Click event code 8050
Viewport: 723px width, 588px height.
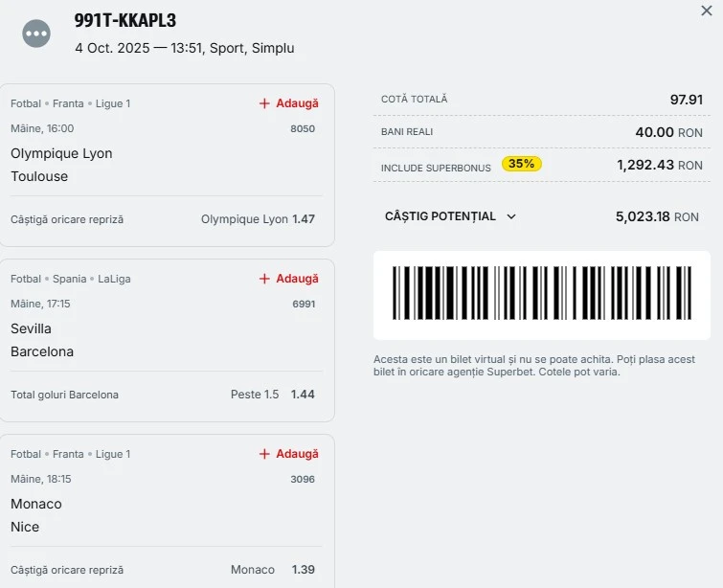point(303,128)
